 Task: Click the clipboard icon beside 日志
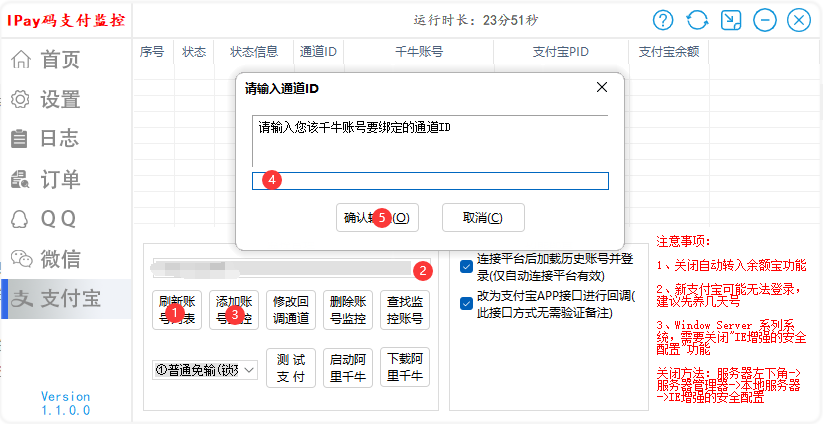(19, 139)
